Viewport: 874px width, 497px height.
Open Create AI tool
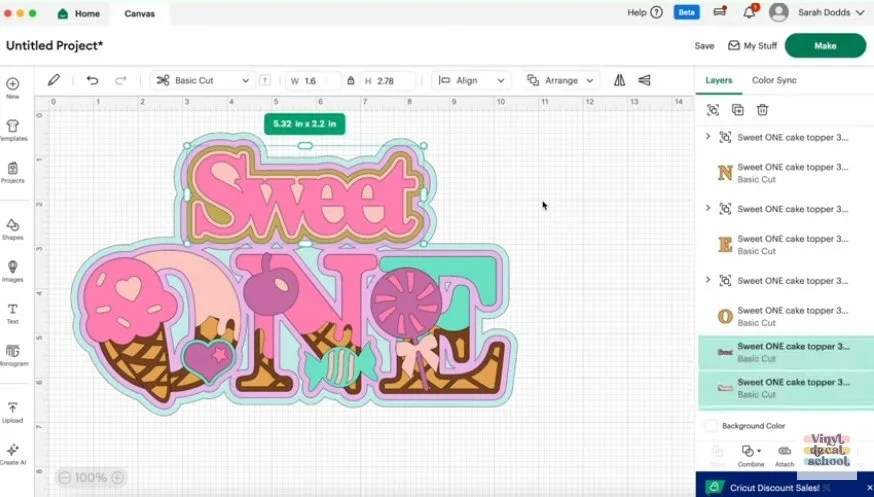(12, 454)
